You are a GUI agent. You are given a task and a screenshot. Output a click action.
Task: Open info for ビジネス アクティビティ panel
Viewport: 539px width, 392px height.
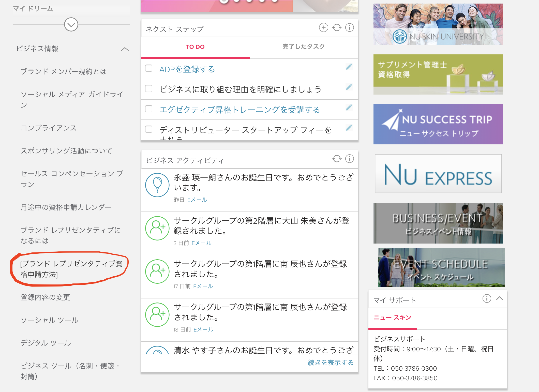pyautogui.click(x=350, y=159)
